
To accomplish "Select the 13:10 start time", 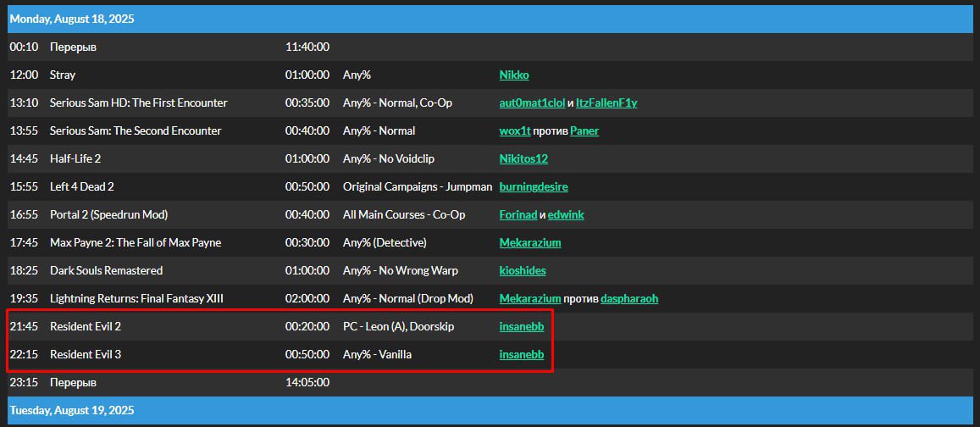I will pos(24,103).
